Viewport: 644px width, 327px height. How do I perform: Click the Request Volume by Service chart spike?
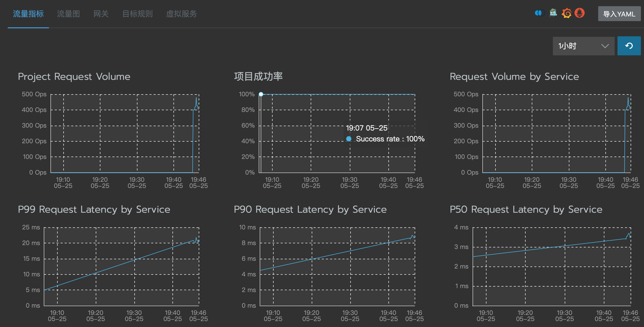pos(628,98)
